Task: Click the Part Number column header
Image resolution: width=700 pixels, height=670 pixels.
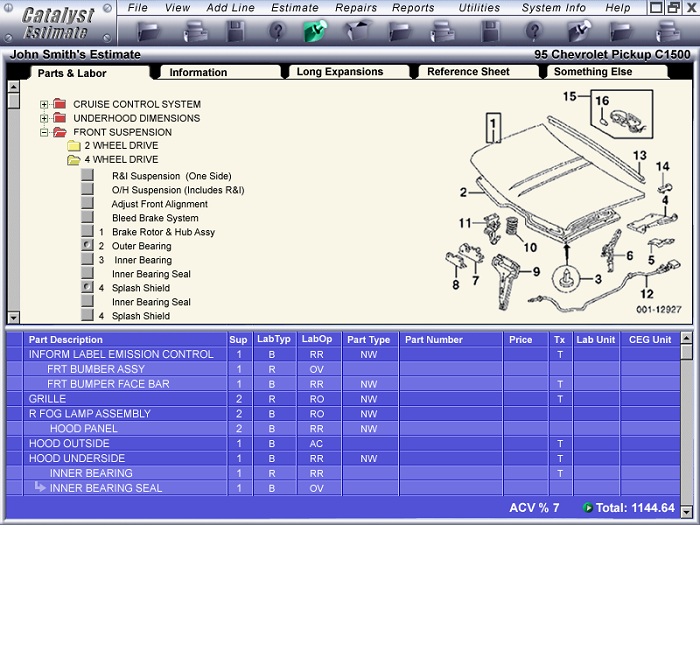Action: coord(451,339)
